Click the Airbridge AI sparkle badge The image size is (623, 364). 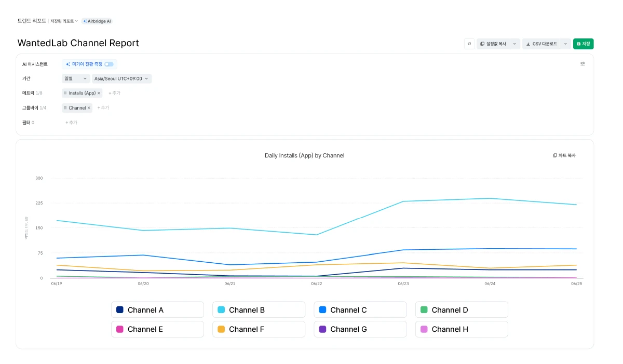(x=97, y=21)
